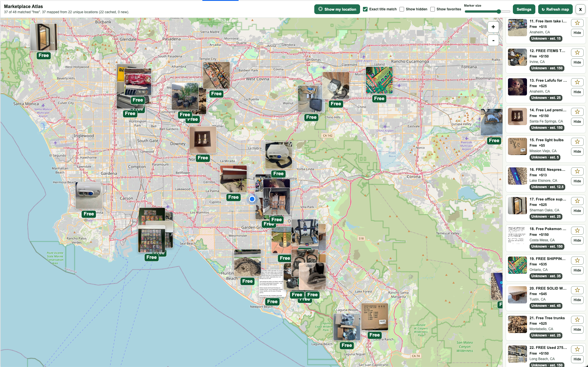Open FREE SOLID WOOD desk thumbnail in sidebar
The width and height of the screenshot is (588, 367).
[x=517, y=295]
